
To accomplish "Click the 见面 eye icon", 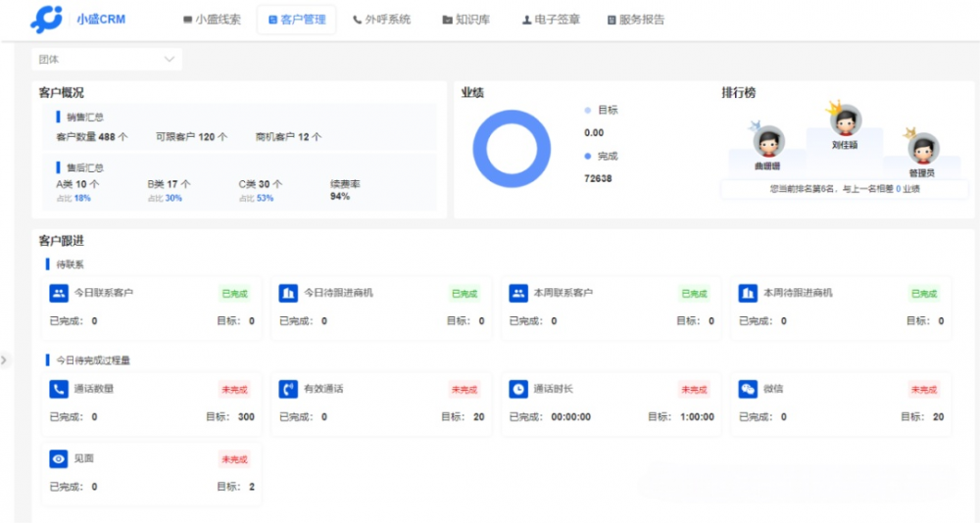I will point(59,458).
